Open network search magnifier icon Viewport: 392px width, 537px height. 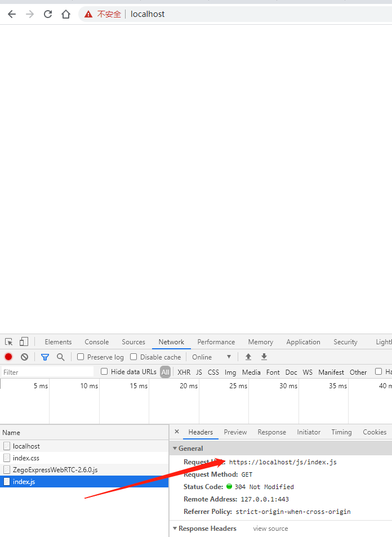tap(61, 357)
